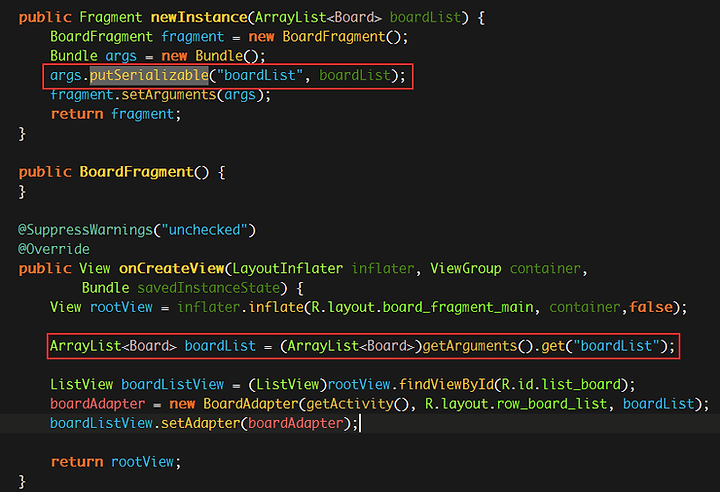Click the newInstance method name

point(199,17)
